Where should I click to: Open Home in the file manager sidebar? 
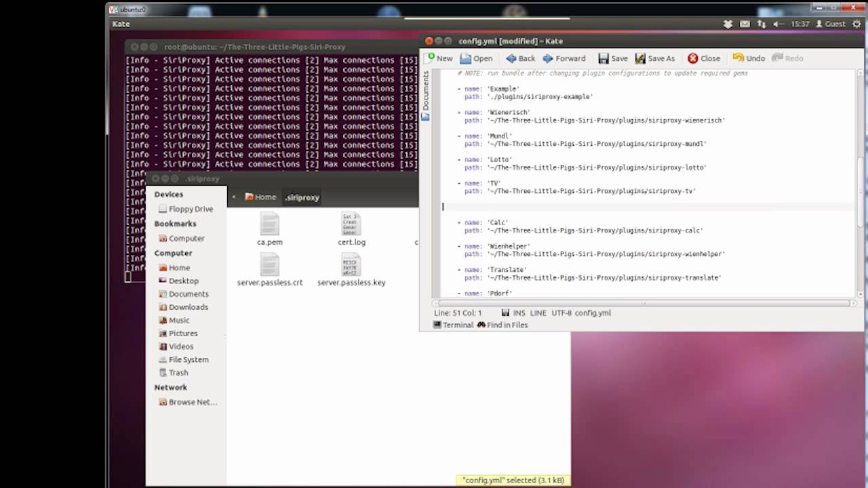pos(175,268)
